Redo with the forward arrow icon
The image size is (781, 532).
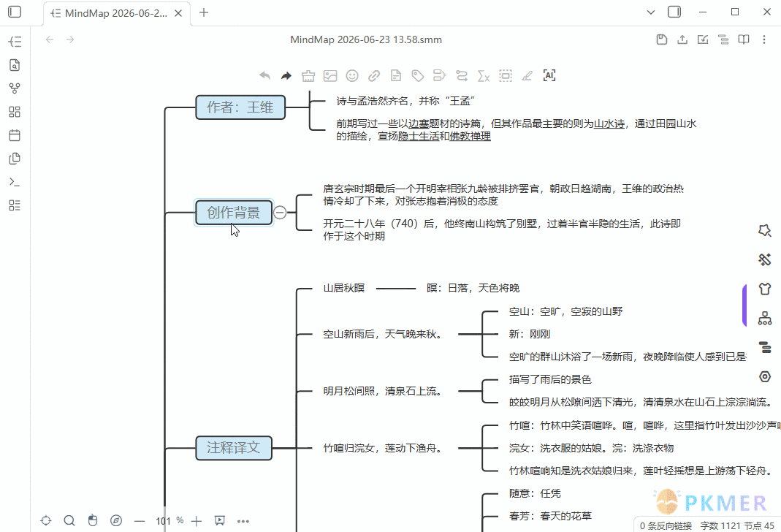coord(286,76)
